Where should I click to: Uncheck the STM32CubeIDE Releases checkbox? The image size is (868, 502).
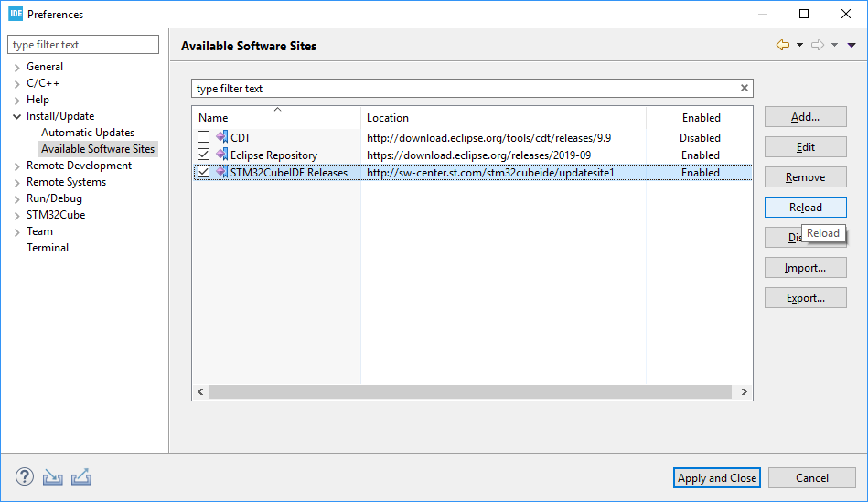pyautogui.click(x=203, y=172)
